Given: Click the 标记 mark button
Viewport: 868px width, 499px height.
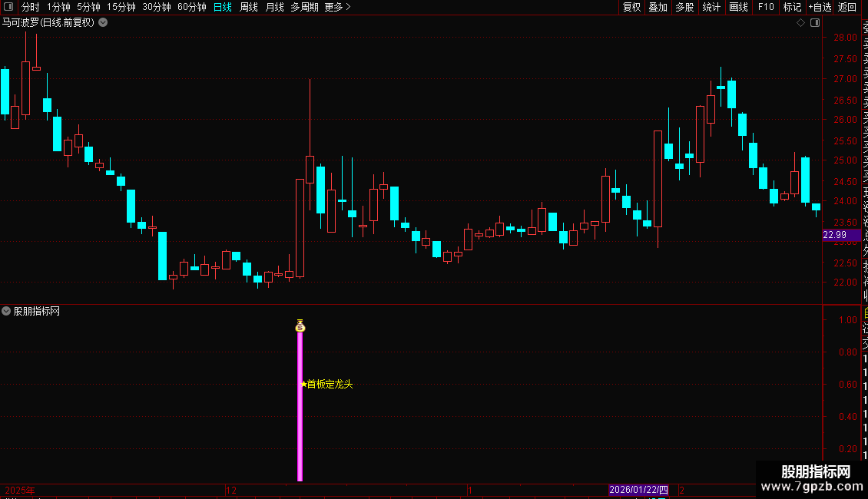Looking at the screenshot, I should [792, 7].
